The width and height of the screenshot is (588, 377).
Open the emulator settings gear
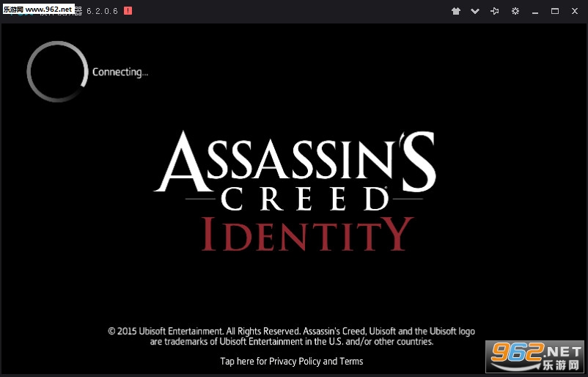pyautogui.click(x=515, y=11)
